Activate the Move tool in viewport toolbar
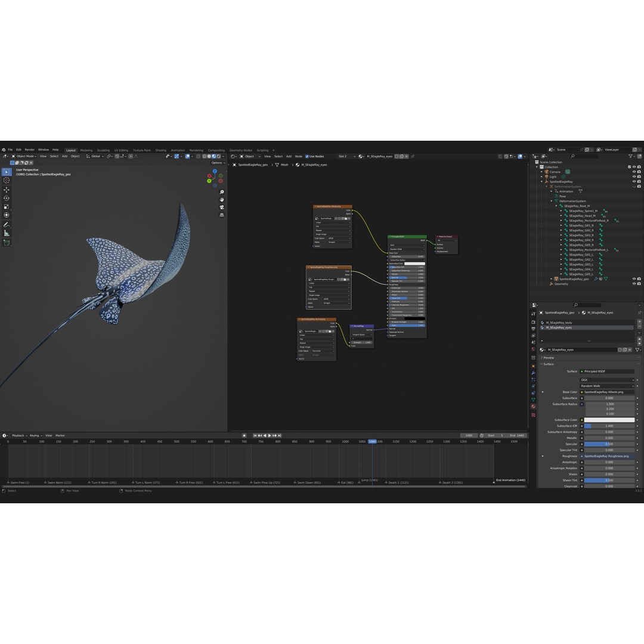This screenshot has width=644, height=644. 7,190
